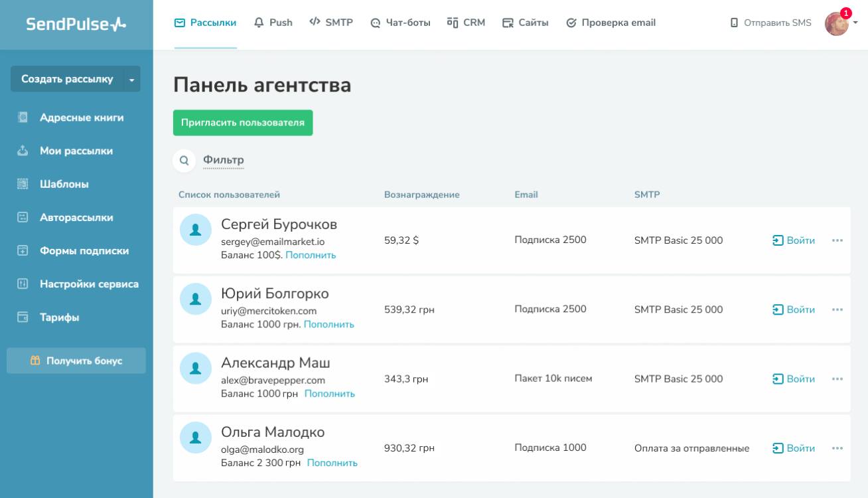The image size is (868, 498).
Task: Open the CRM tab
Action: (467, 23)
